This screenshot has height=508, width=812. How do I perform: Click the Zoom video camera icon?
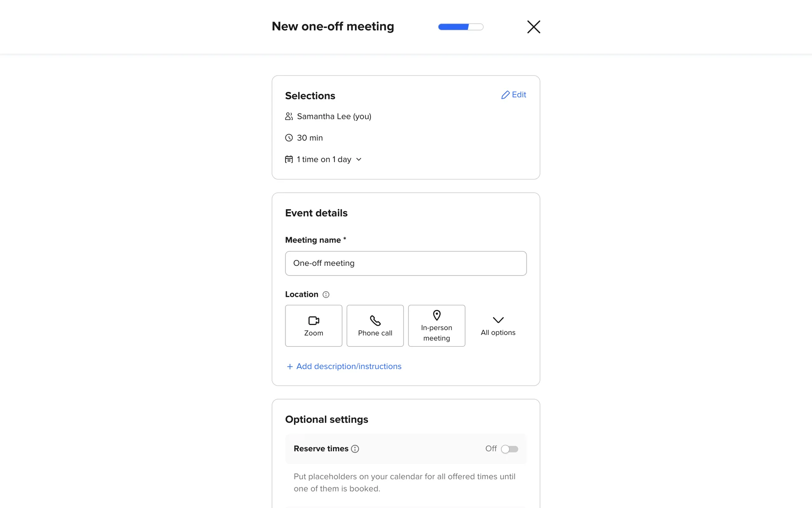click(313, 320)
